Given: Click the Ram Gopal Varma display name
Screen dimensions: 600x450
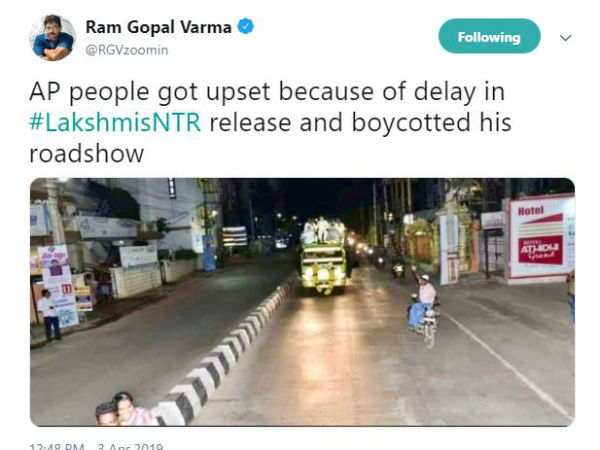Looking at the screenshot, I should pyautogui.click(x=158, y=27).
